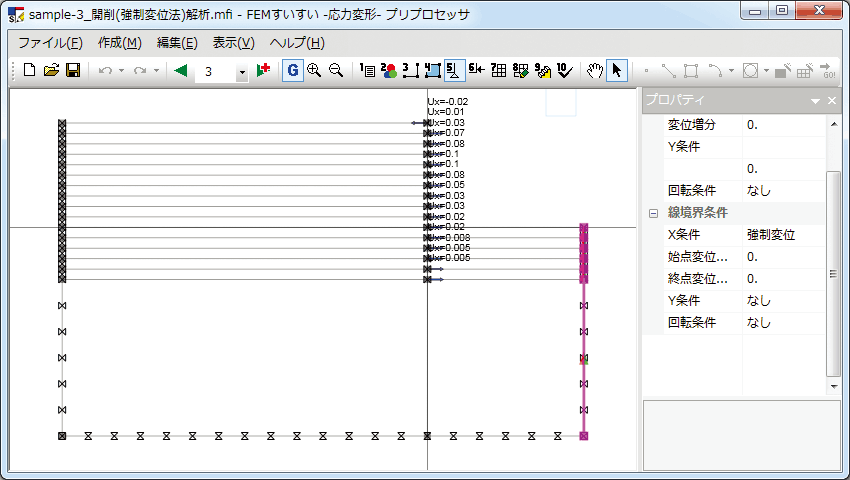The height and width of the screenshot is (480, 850).
Task: Create a new file with the blank page icon
Action: coord(30,71)
